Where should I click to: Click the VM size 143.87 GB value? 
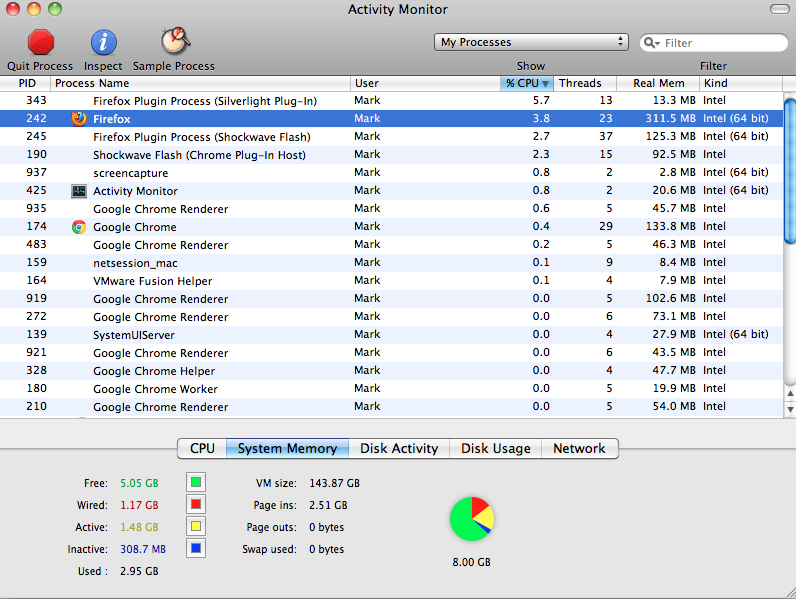click(x=335, y=483)
